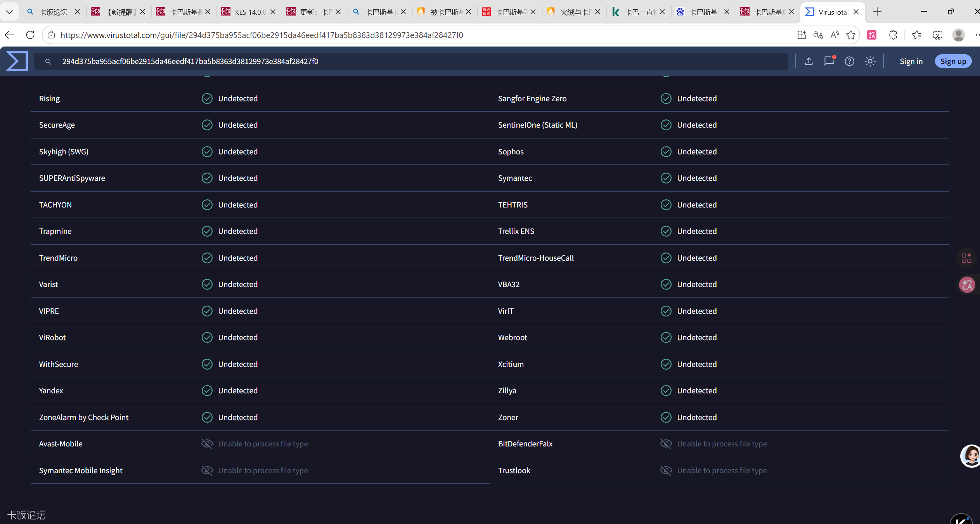Open the notifications chat icon
This screenshot has width=980, height=524.
point(829,61)
